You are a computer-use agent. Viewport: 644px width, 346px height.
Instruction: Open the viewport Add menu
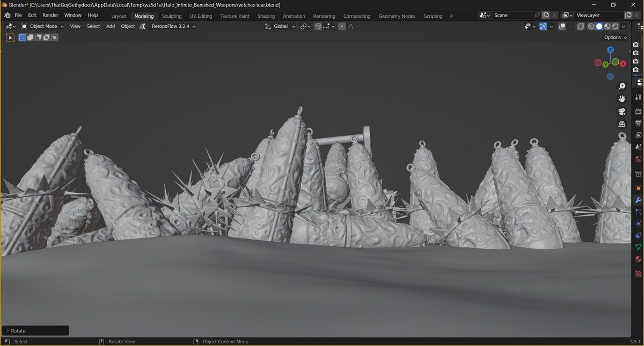point(111,26)
